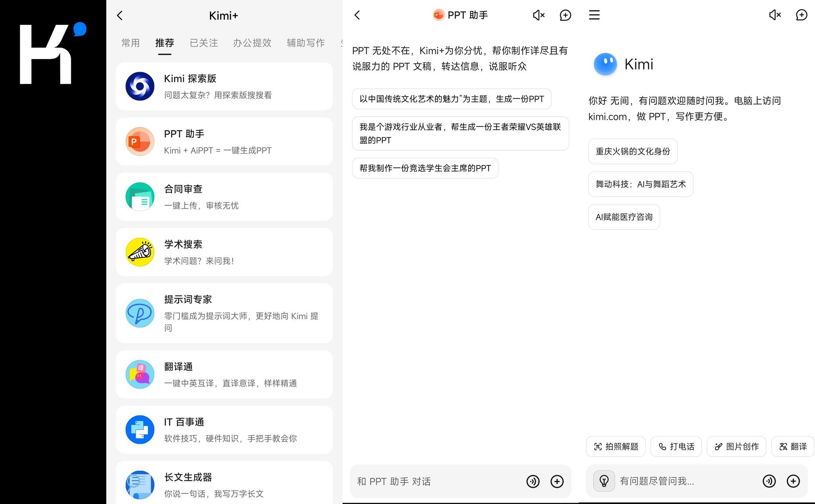This screenshot has width=815, height=504.
Task: Switch to the 已关注 tab
Action: point(203,43)
